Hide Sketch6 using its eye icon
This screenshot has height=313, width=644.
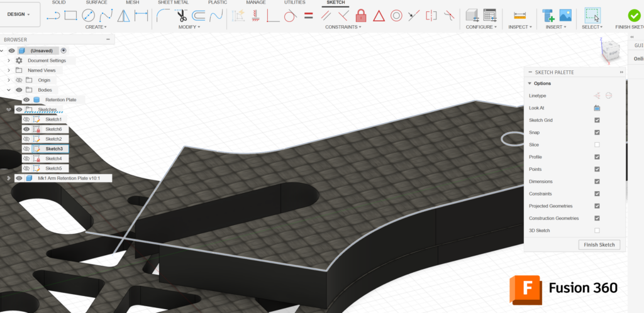point(26,129)
